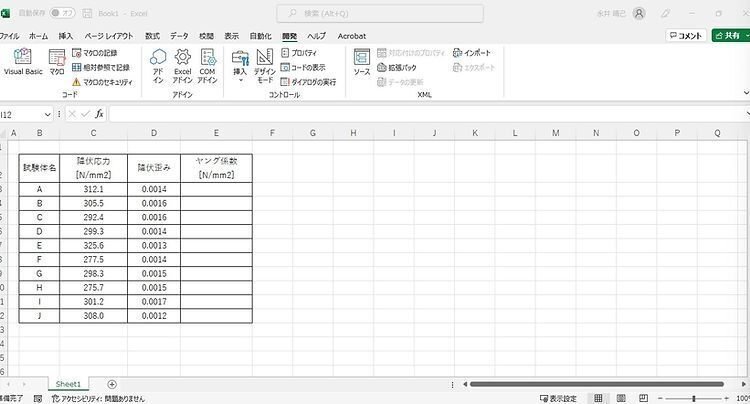Click the insert function fx icon
The height and width of the screenshot is (404, 750).
tap(99, 114)
